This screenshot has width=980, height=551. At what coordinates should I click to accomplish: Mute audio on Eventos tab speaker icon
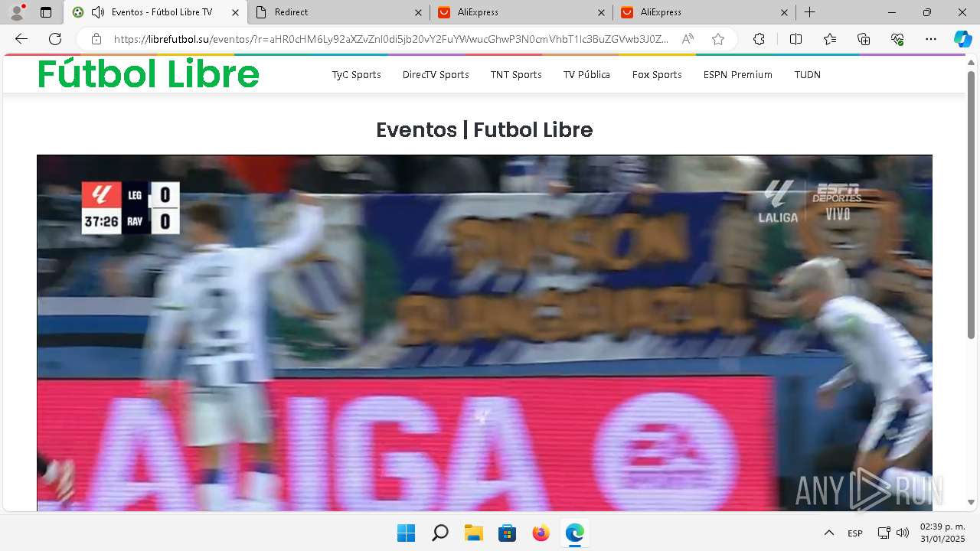97,12
